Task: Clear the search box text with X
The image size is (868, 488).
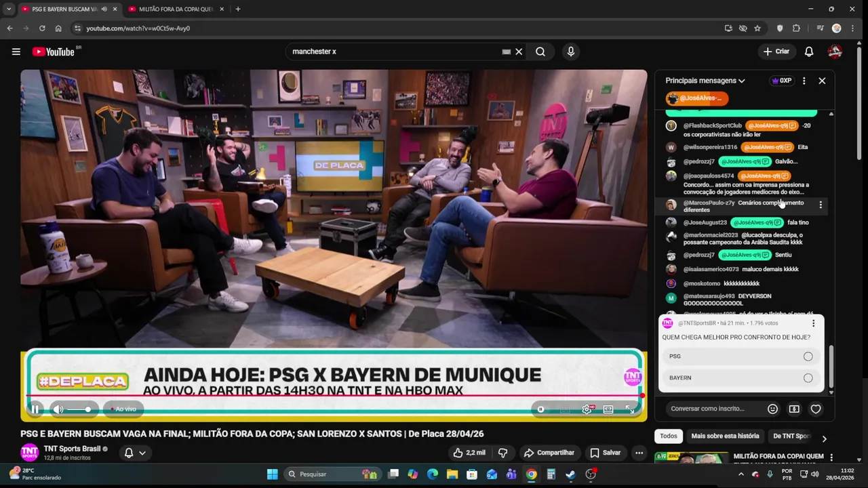Action: click(x=519, y=52)
